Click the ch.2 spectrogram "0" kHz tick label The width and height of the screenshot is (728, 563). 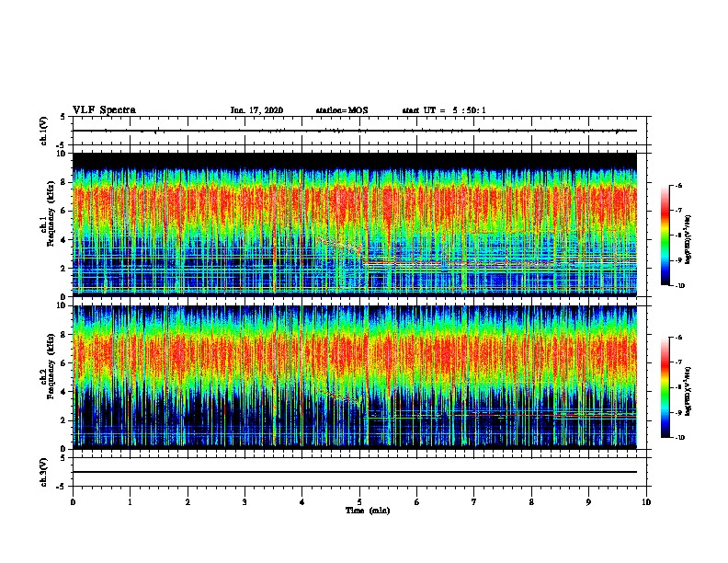[x=64, y=449]
